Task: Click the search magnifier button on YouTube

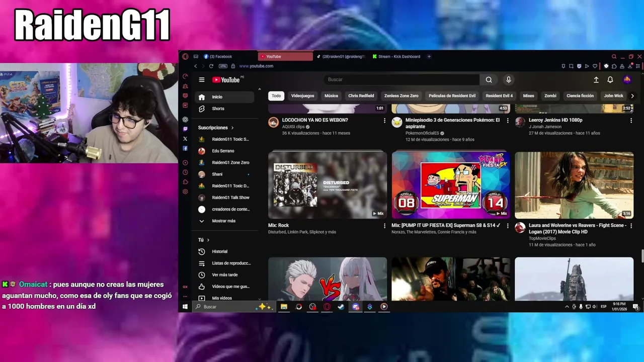Action: pyautogui.click(x=489, y=79)
